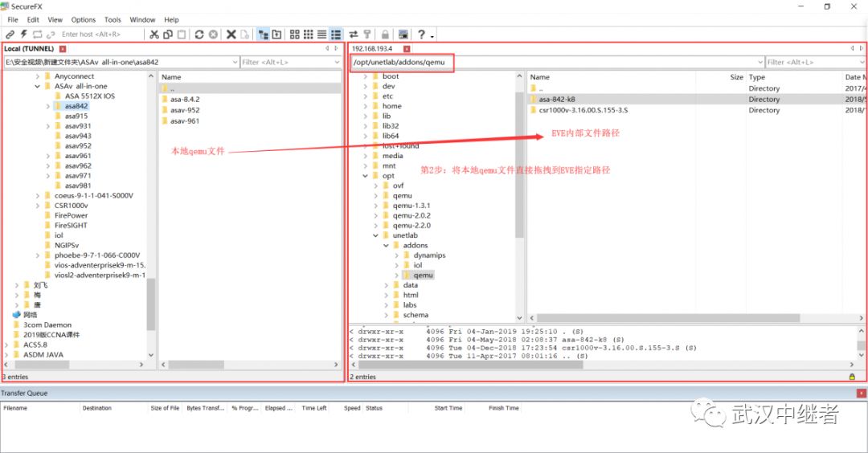Screen dimensions: 868x453
Task: Collapse the remote opt folder
Action: click(x=365, y=176)
